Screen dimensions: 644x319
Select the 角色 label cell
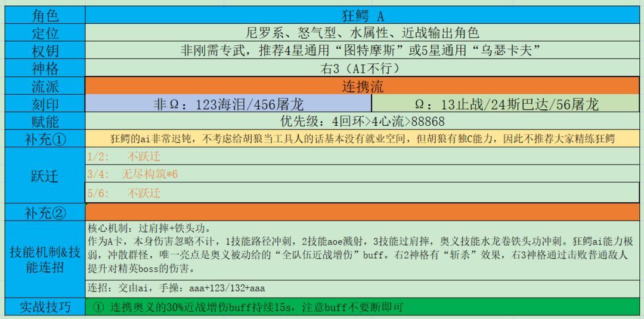(45, 15)
